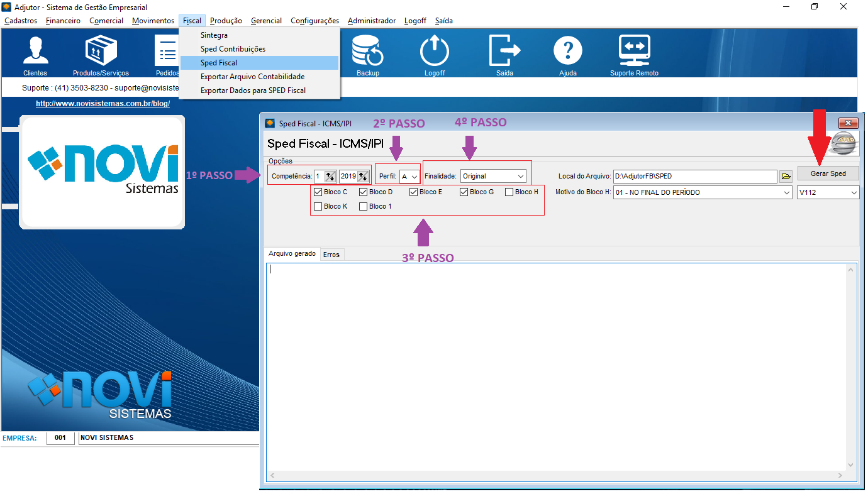Select Exportar Arquivo Contabilidade entry
This screenshot has height=494, width=868.
[259, 77]
